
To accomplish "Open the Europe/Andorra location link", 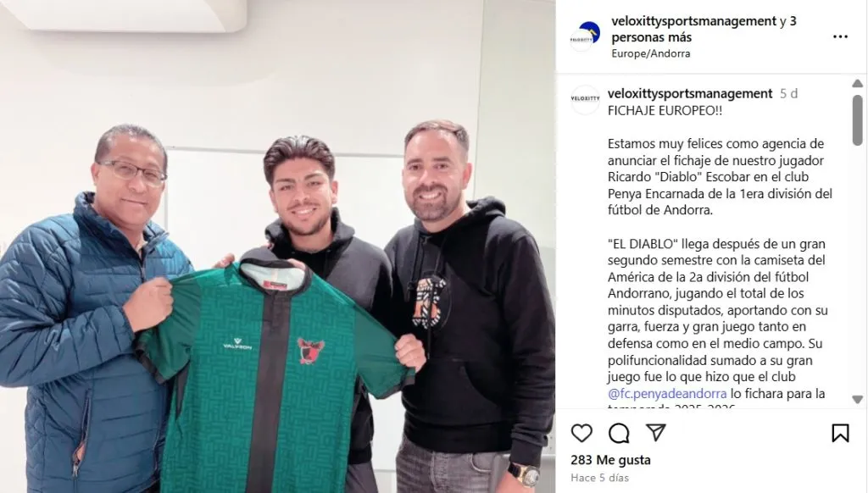I will pyautogui.click(x=650, y=53).
